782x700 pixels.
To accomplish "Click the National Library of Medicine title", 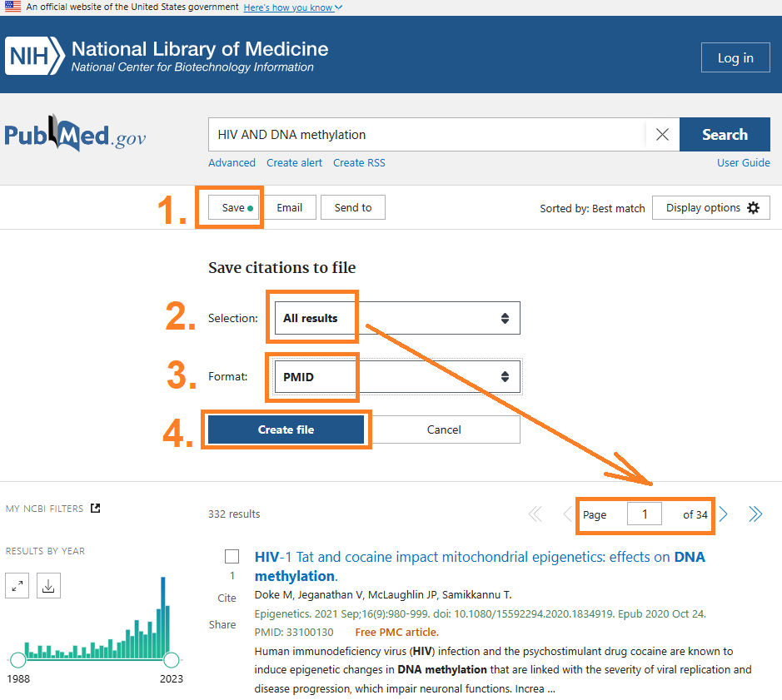I will (x=200, y=49).
